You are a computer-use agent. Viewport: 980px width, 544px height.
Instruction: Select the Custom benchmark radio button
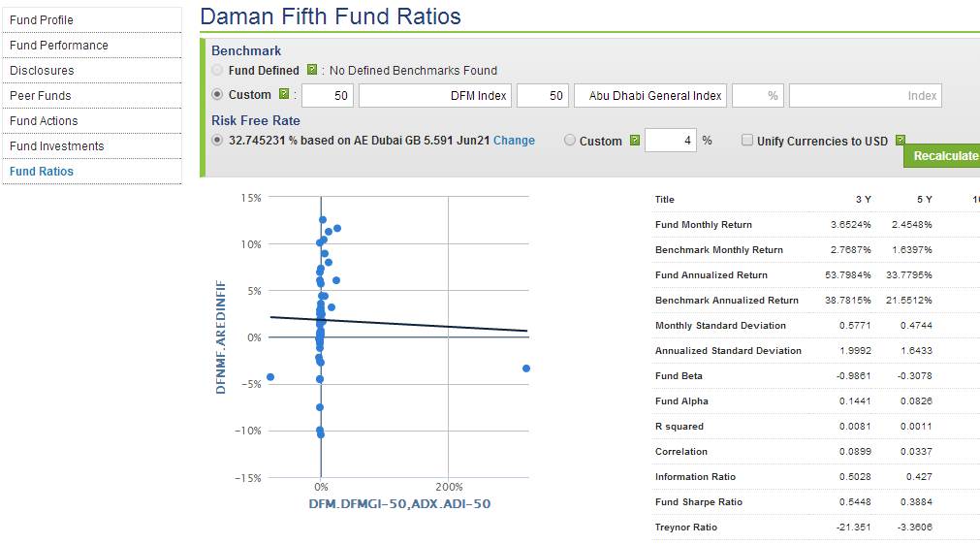click(218, 95)
